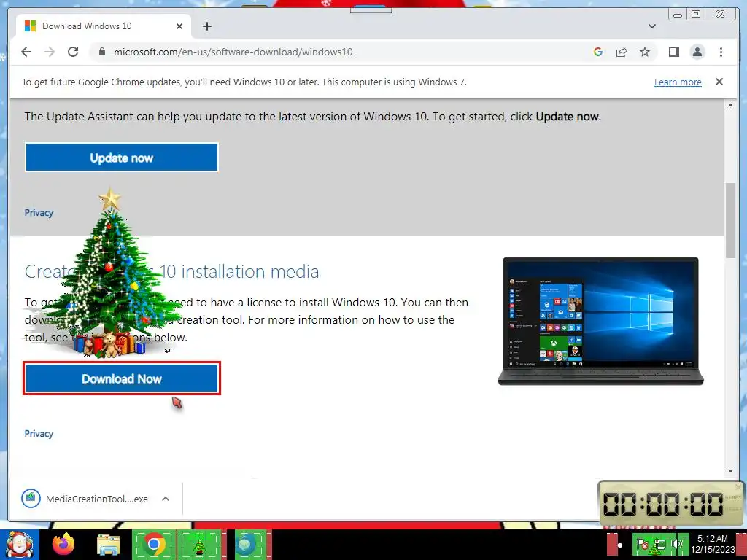Image resolution: width=747 pixels, height=560 pixels.
Task: Click the page vertical scrollbar thumb
Action: pyautogui.click(x=730, y=220)
